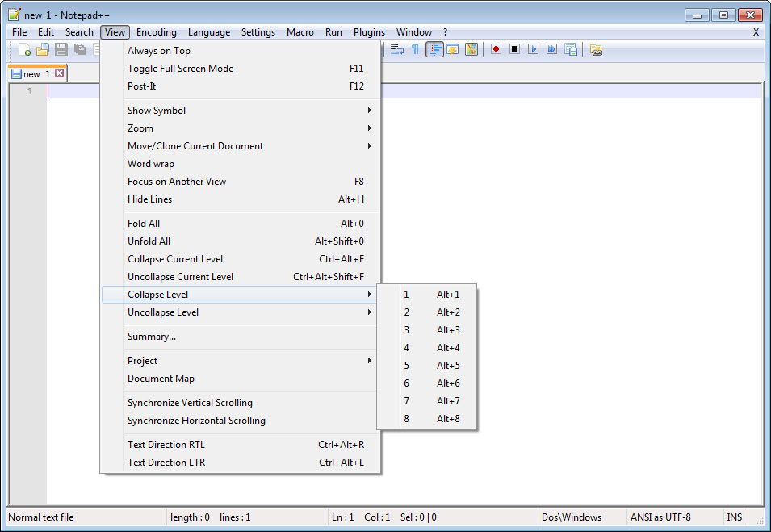Viewport: 771px width, 532px height.
Task: Toggle Synchronize Horizontal Scrolling
Action: click(240, 421)
